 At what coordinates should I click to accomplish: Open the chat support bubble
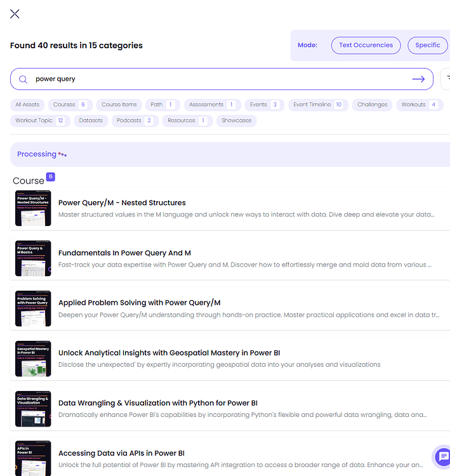click(442, 456)
